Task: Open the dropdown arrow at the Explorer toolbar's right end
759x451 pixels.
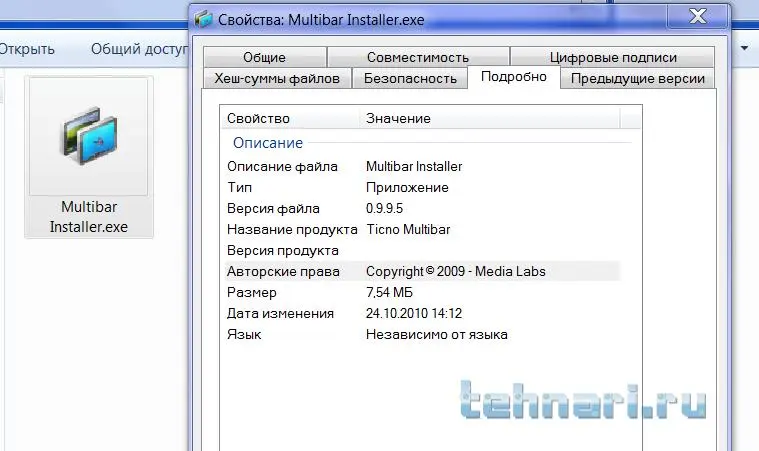Action: pos(744,48)
